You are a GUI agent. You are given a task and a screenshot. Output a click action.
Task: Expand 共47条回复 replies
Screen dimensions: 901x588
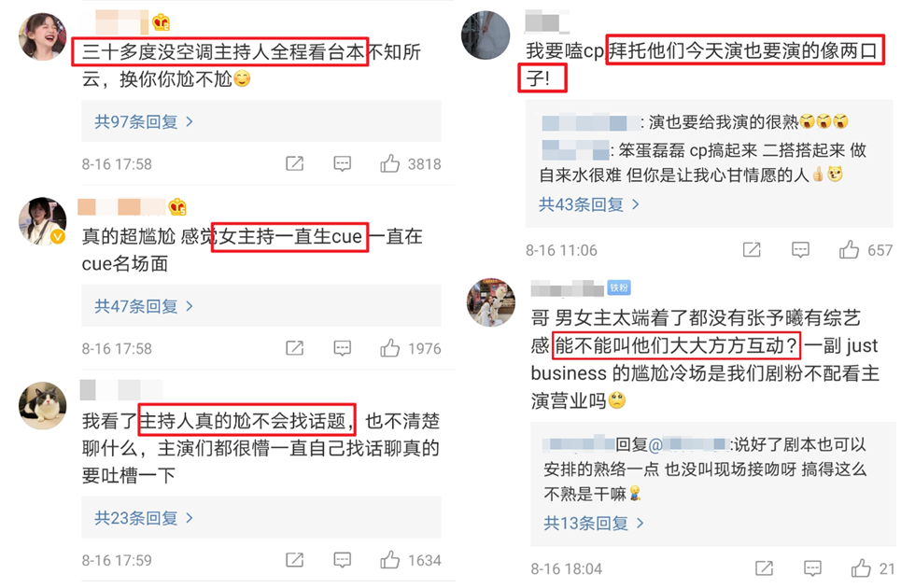[144, 306]
